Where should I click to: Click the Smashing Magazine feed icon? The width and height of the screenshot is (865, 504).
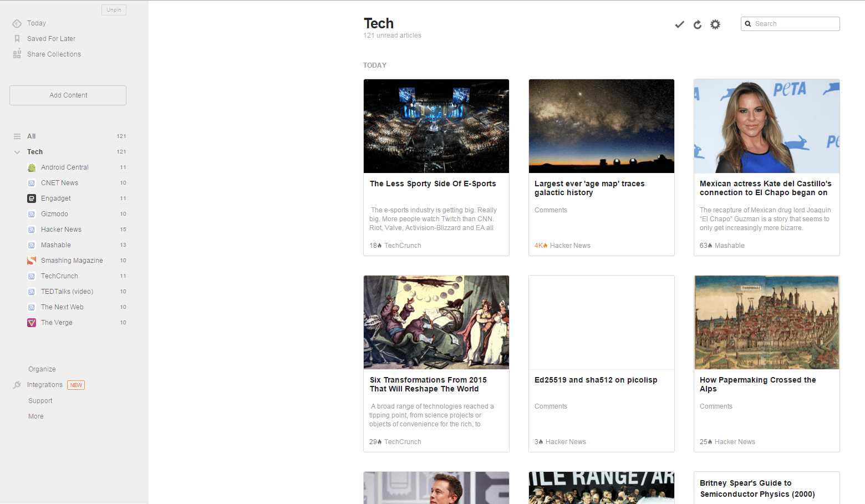click(32, 261)
